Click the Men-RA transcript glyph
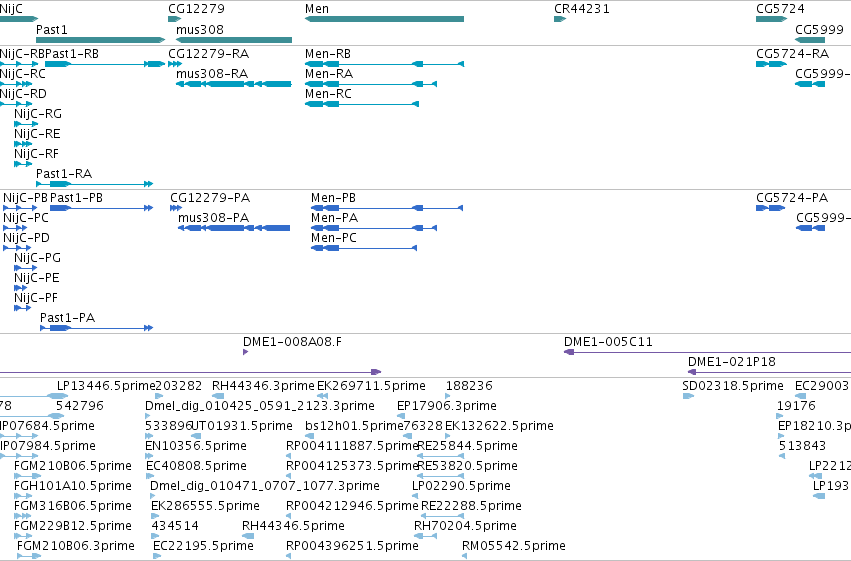This screenshot has width=851, height=561. click(x=371, y=84)
